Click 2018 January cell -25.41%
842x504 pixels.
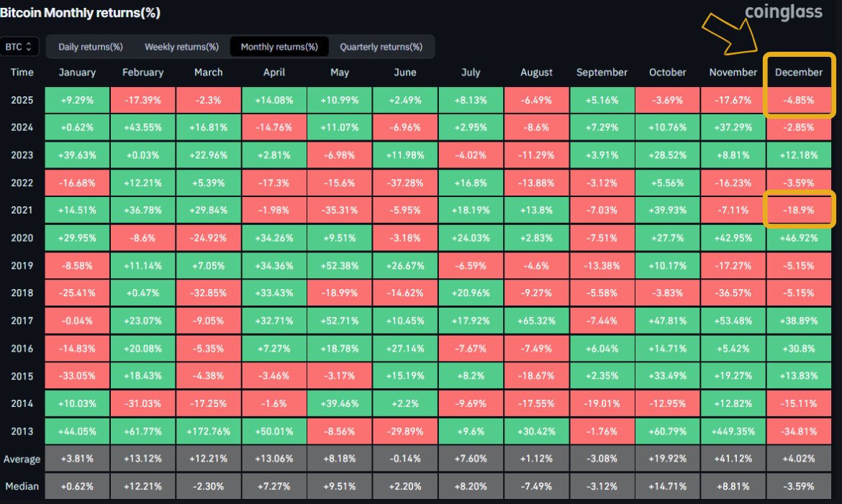click(x=77, y=293)
